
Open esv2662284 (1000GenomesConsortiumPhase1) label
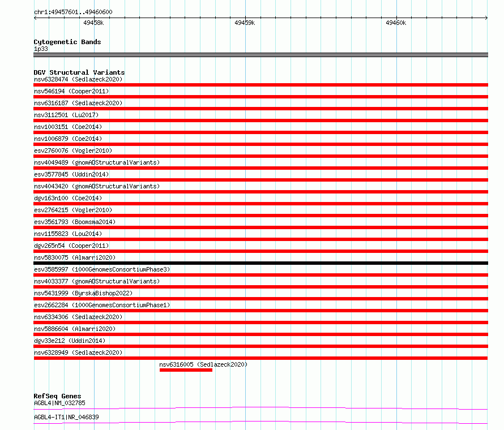102,305
